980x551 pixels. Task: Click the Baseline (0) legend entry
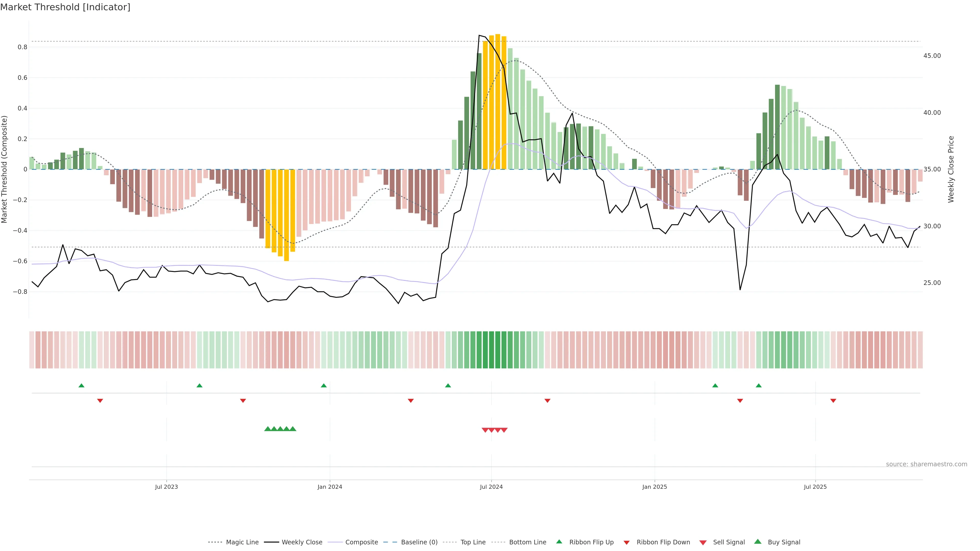tap(419, 542)
